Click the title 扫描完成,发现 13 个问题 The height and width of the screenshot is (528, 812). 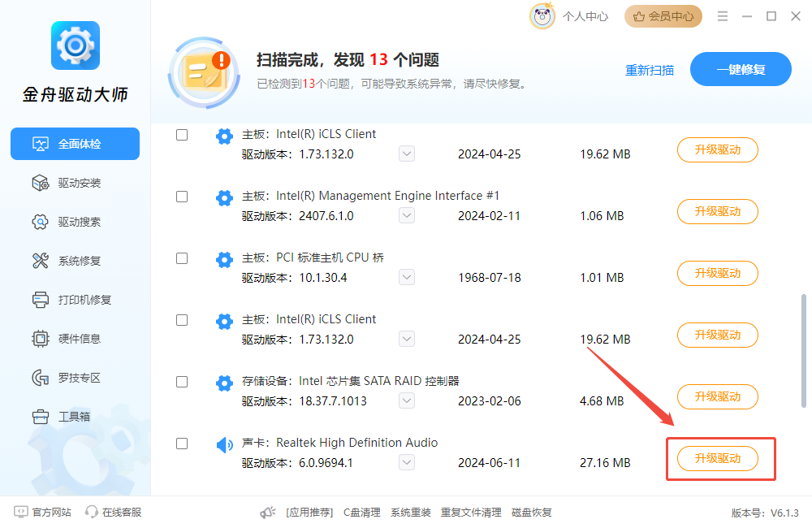(x=348, y=59)
